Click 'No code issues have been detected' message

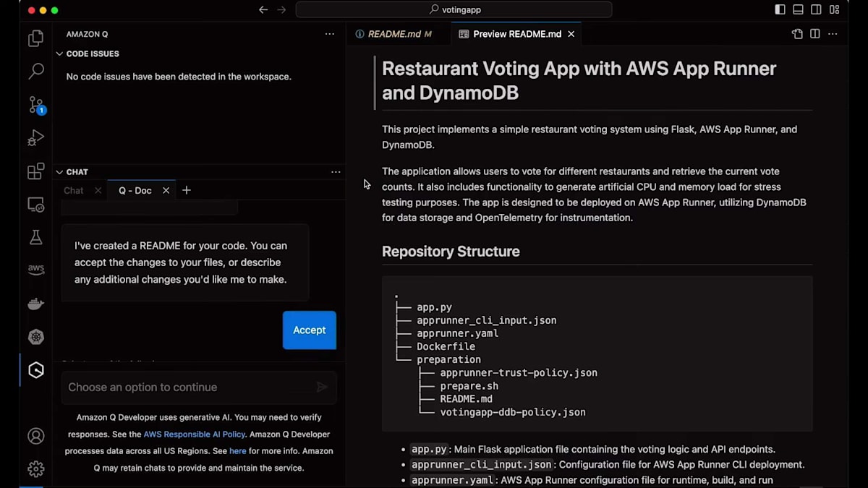click(x=179, y=77)
